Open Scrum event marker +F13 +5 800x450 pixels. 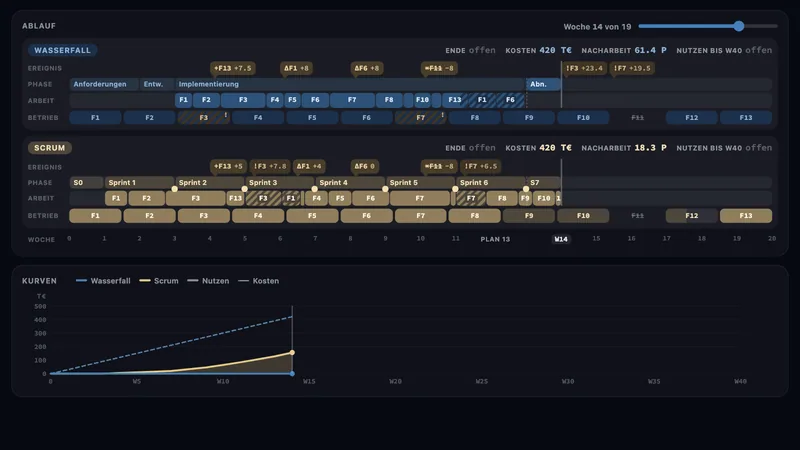pos(228,166)
